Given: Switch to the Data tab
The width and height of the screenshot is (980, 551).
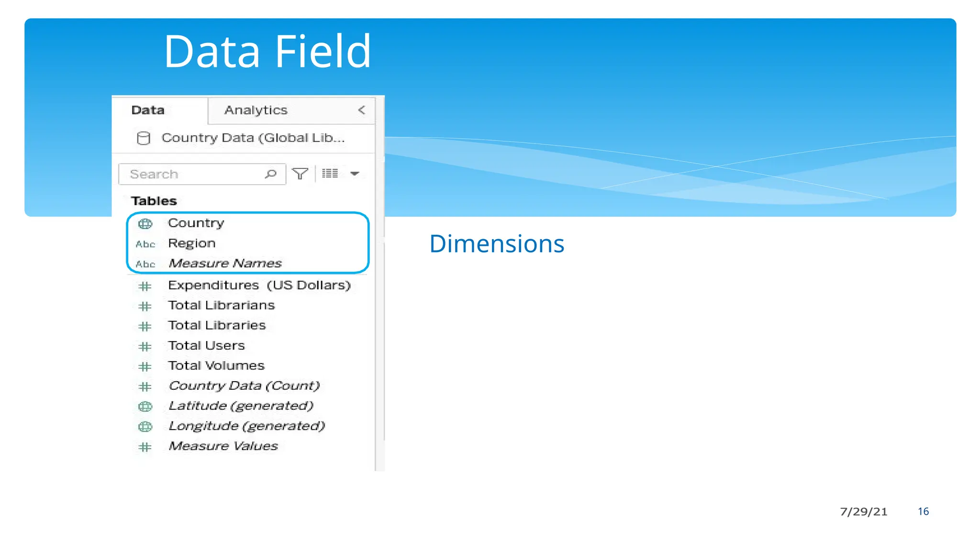Looking at the screenshot, I should tap(160, 110).
